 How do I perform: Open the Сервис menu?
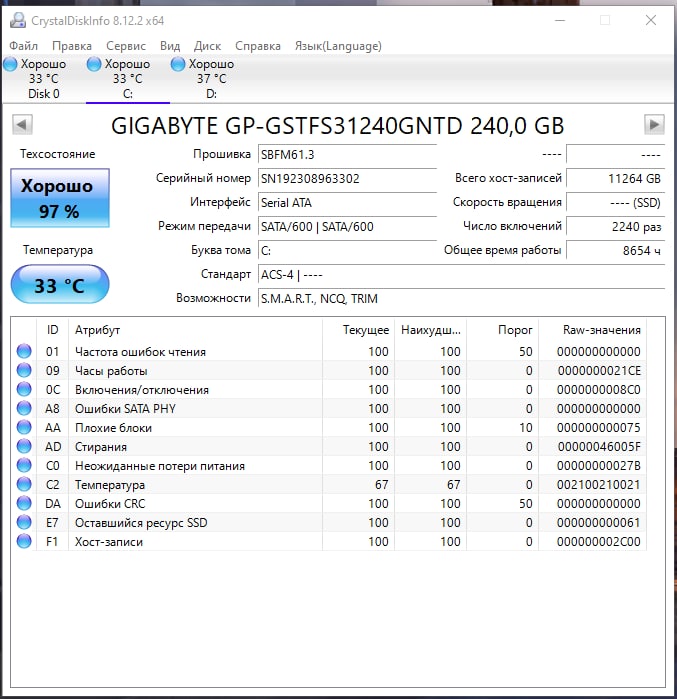coord(126,46)
